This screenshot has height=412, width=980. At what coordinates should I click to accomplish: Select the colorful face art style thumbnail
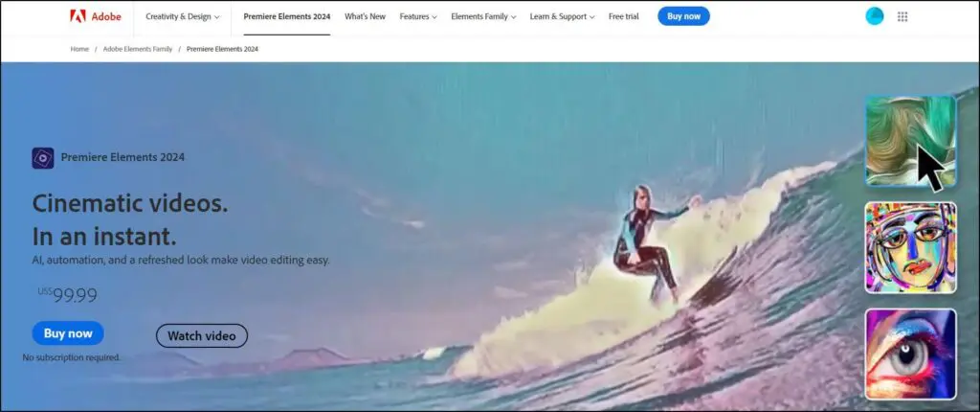point(911,247)
